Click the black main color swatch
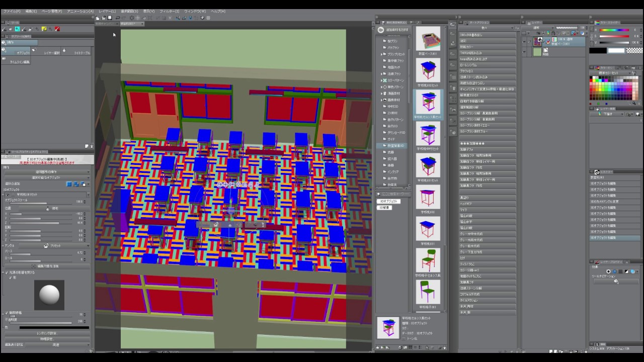The width and height of the screenshot is (644, 362). pos(598,51)
